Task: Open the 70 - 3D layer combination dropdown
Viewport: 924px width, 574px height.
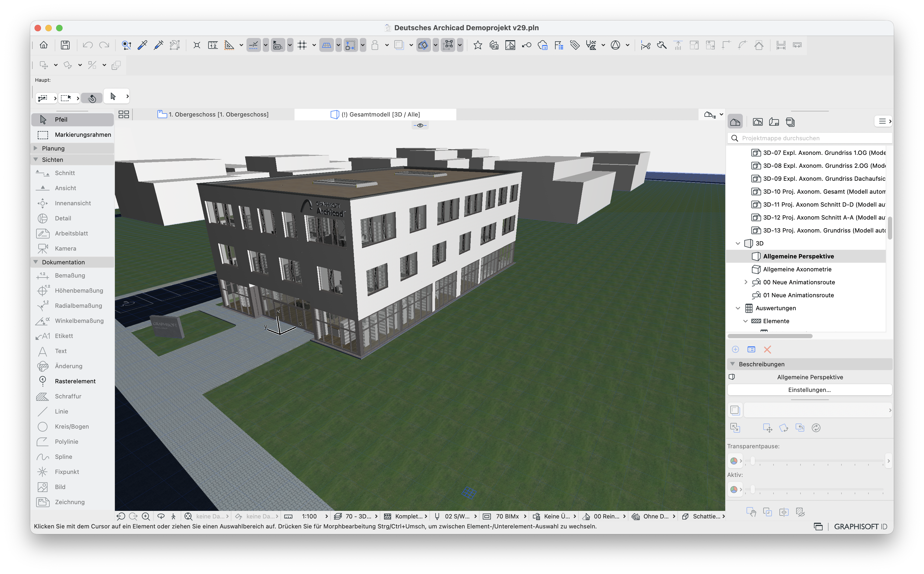Action: tap(355, 516)
